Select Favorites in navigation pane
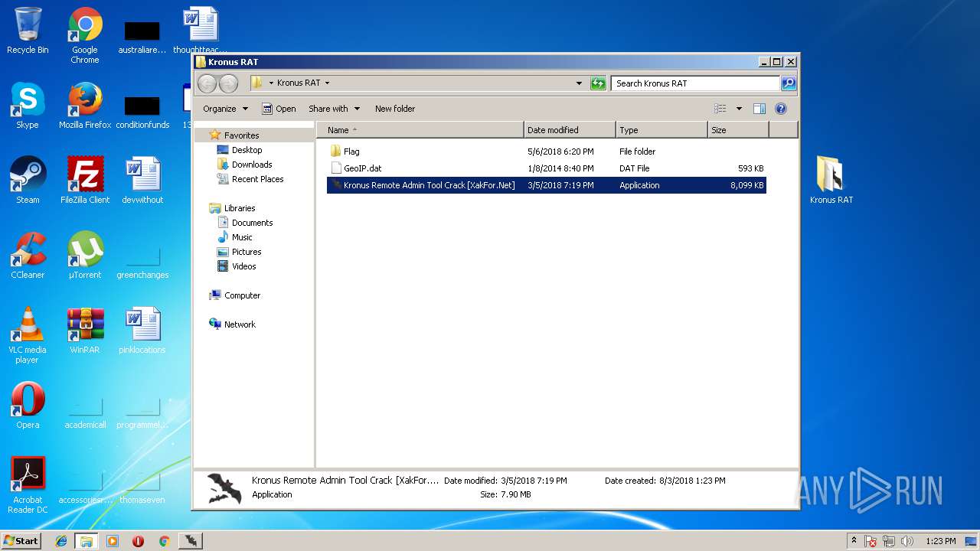This screenshot has height=551, width=980. 241,135
